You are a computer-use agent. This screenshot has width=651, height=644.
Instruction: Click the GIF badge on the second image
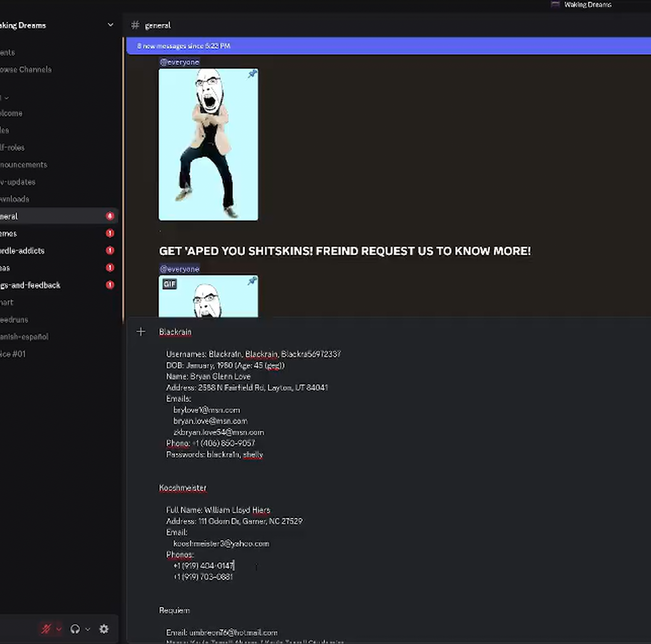pos(170,284)
